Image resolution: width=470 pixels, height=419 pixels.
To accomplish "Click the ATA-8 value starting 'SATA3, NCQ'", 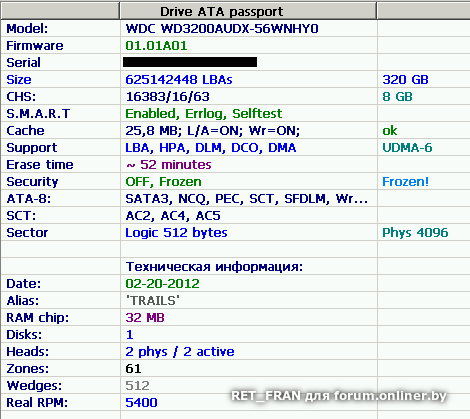I will 247,199.
